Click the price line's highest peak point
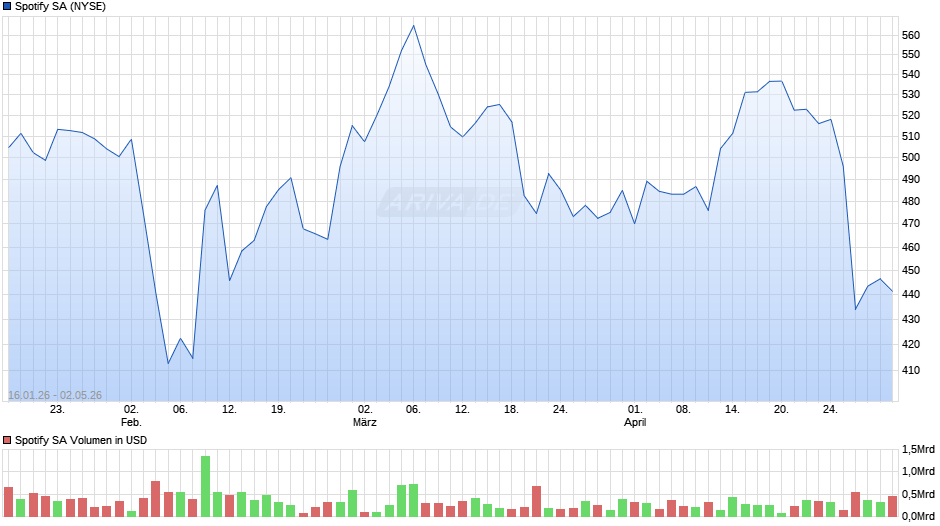Screen dimensions: 940x526 414,26
